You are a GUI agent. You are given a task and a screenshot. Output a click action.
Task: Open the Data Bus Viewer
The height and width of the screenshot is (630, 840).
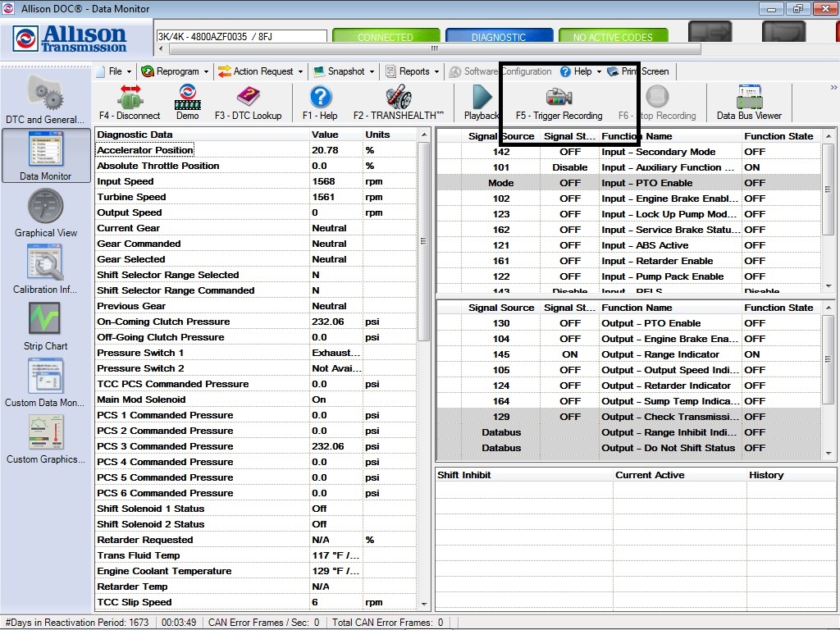pos(749,102)
